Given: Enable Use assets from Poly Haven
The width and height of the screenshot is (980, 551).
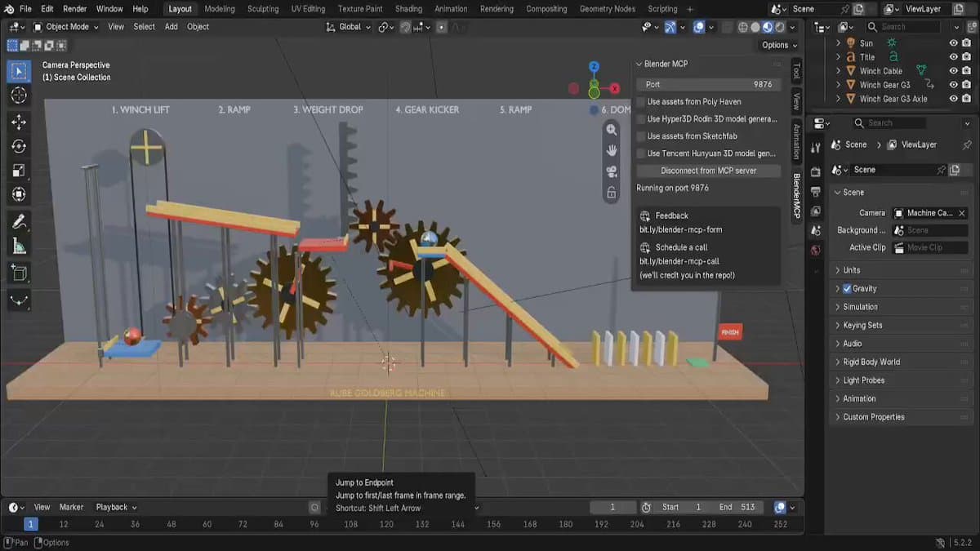Looking at the screenshot, I should pyautogui.click(x=641, y=102).
